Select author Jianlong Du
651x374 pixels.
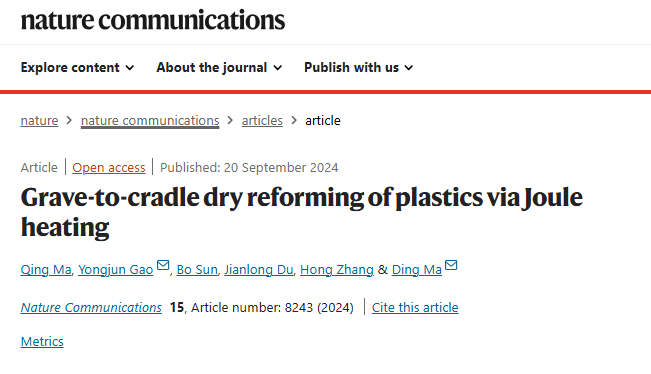(x=259, y=269)
